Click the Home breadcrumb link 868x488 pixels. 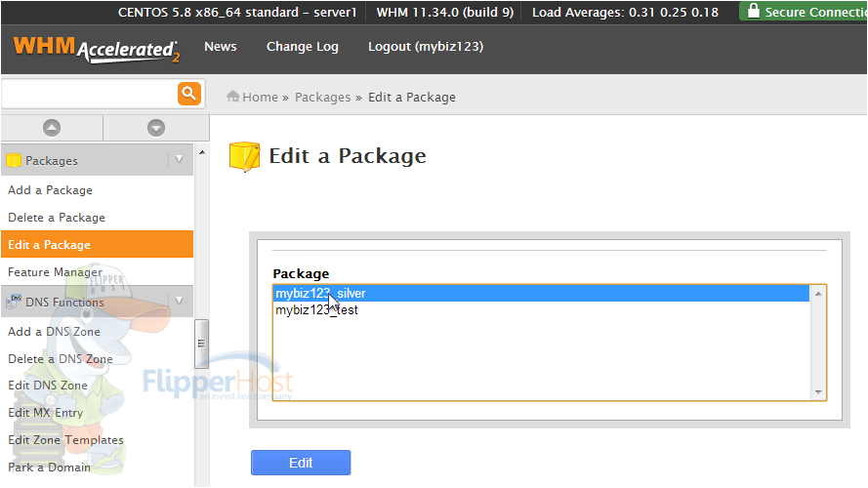click(260, 97)
